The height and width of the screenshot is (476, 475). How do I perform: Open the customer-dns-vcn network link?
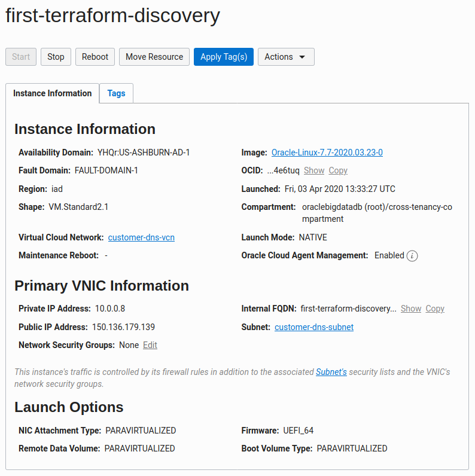[x=141, y=237]
